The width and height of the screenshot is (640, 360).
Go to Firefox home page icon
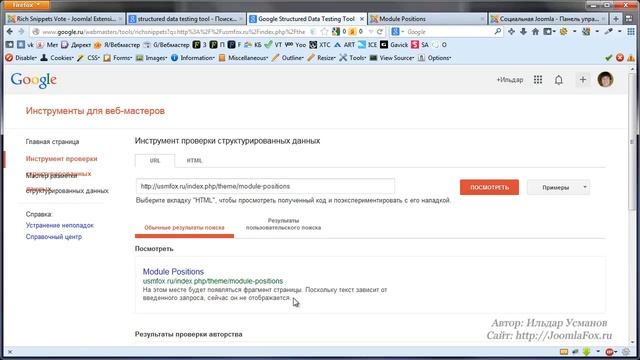tap(536, 31)
